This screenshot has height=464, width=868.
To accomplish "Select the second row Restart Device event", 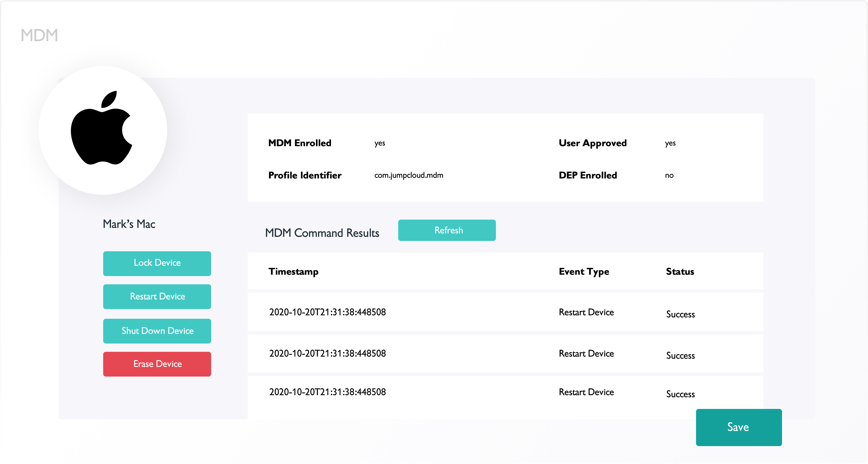I will (x=586, y=353).
